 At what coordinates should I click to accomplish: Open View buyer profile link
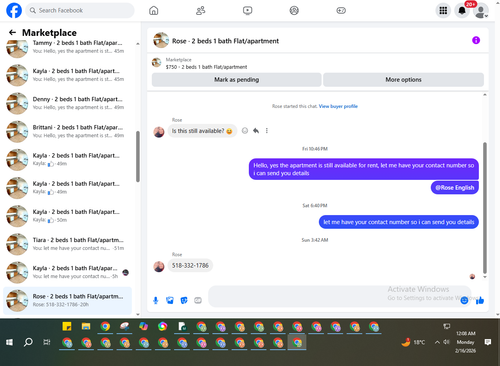click(338, 106)
